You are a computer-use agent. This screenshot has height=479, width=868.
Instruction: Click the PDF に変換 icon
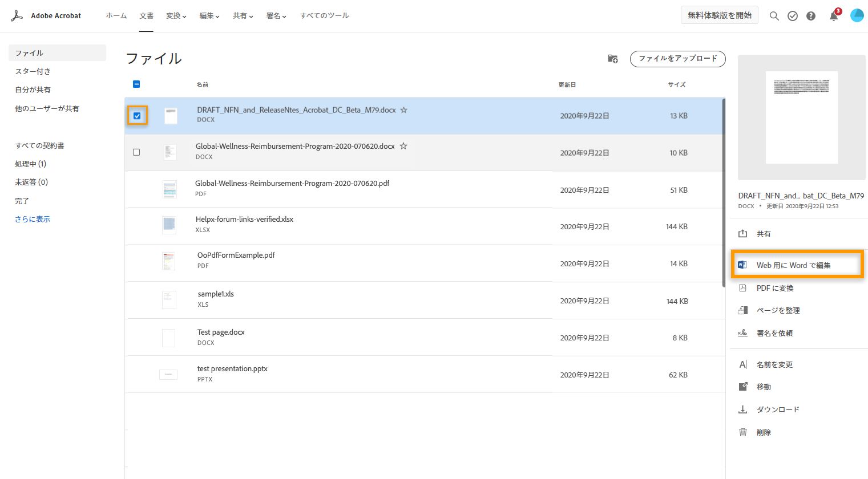click(x=743, y=288)
